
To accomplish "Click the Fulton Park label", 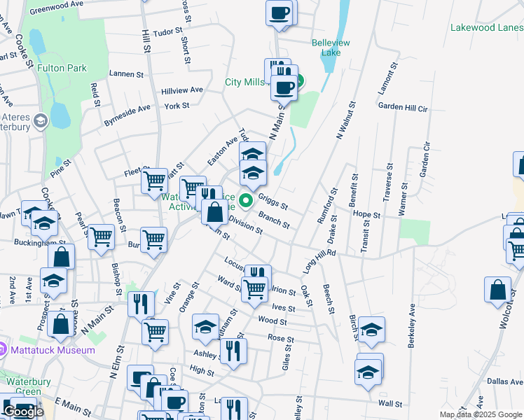I will [62, 68].
